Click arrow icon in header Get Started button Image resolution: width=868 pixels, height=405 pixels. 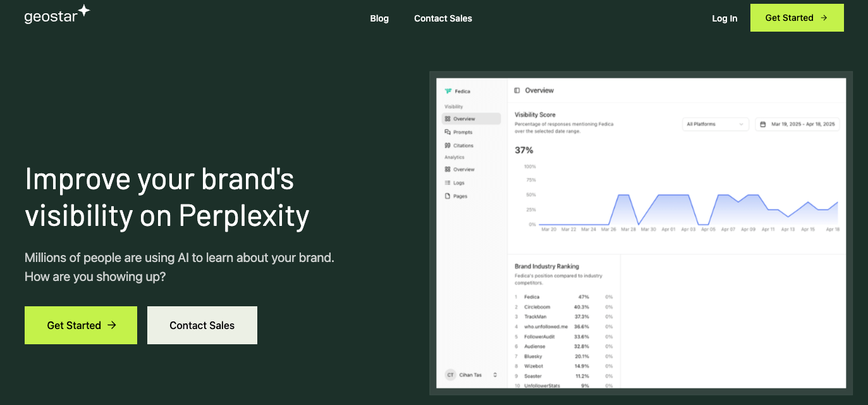(824, 18)
